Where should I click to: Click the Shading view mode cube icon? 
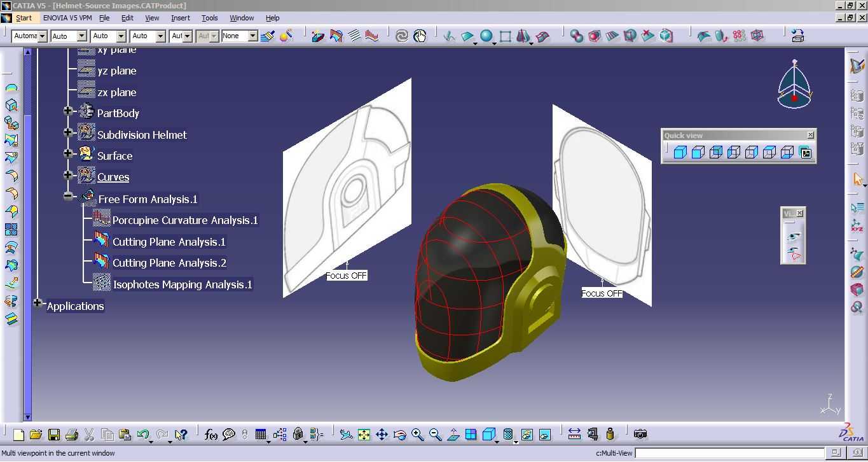(x=489, y=435)
